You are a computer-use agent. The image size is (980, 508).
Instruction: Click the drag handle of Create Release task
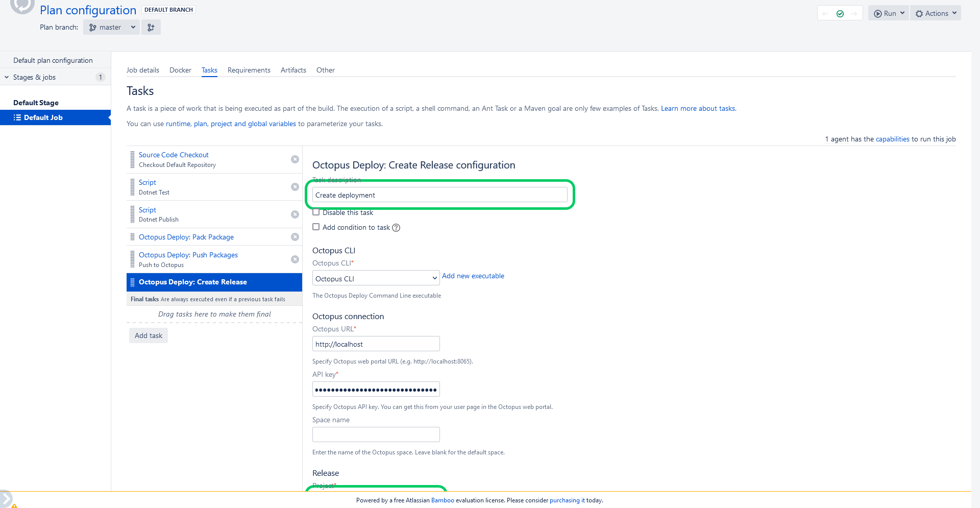[133, 282]
